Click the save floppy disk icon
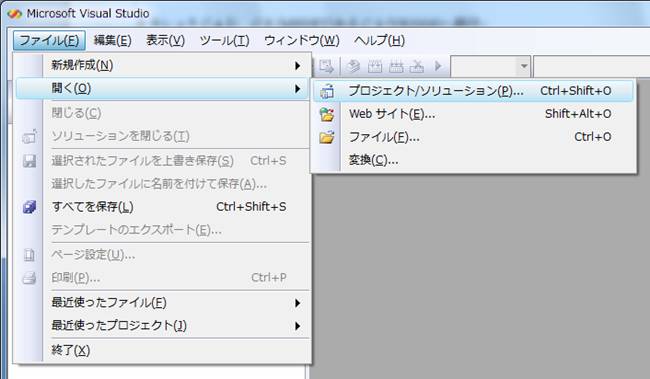The width and height of the screenshot is (650, 379). coord(29,160)
